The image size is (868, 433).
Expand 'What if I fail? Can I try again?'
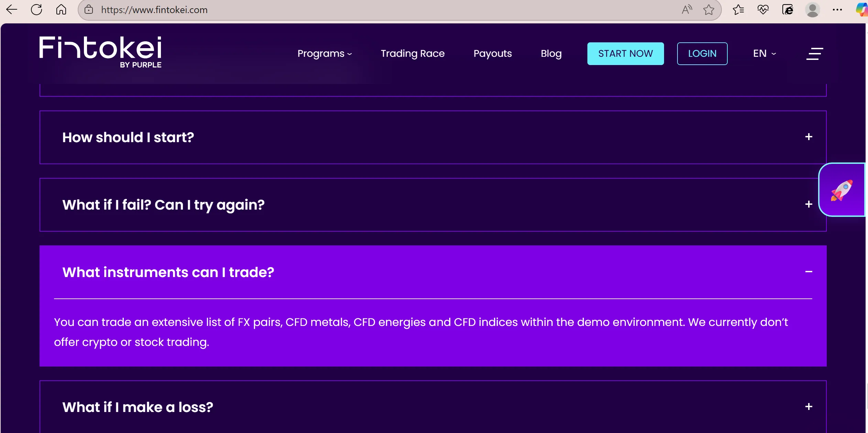pyautogui.click(x=433, y=205)
